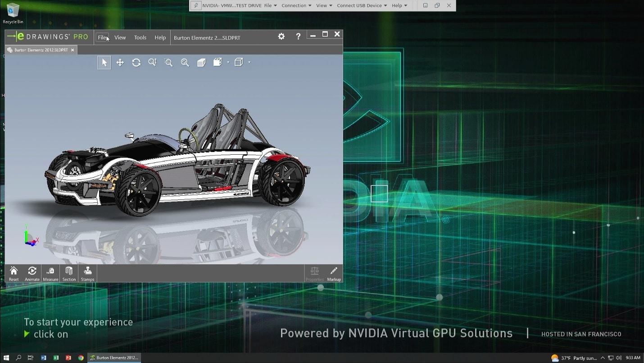Click the pin icon on VMware toolbar
The image size is (644, 363).
tap(196, 5)
